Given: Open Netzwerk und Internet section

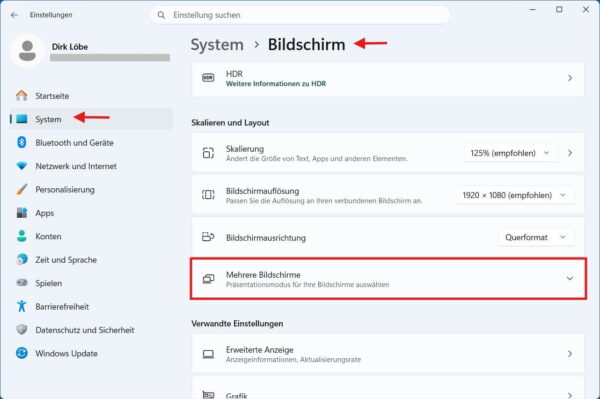Looking at the screenshot, I should [x=91, y=166].
